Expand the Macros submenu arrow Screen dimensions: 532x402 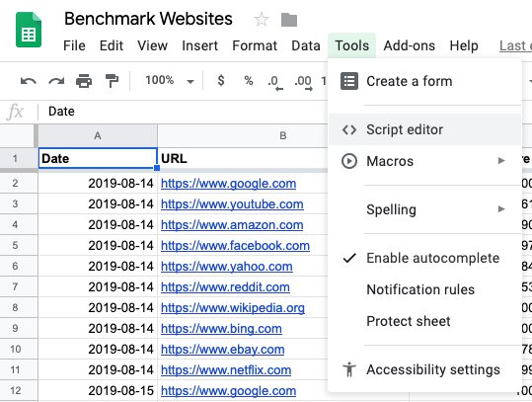click(x=501, y=161)
